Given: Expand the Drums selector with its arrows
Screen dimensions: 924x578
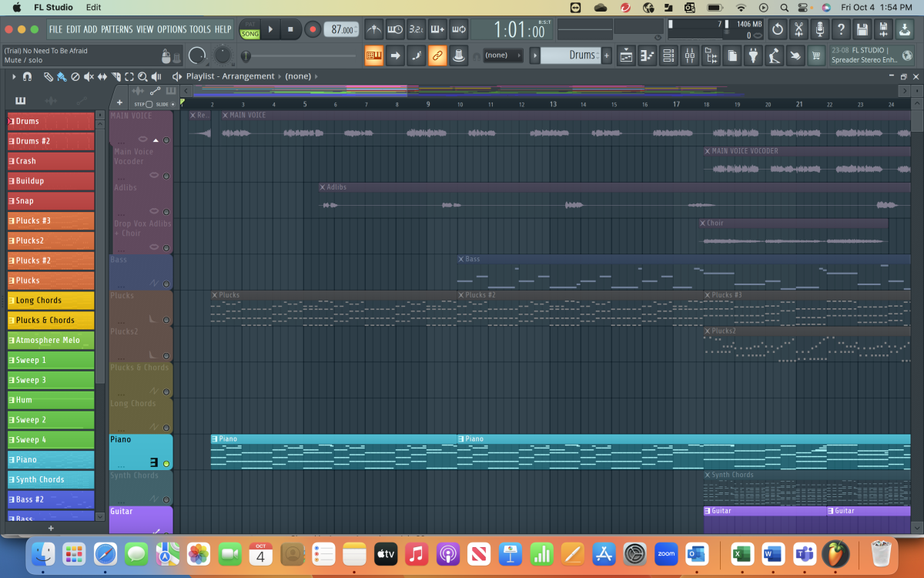Looking at the screenshot, I should (x=598, y=55).
